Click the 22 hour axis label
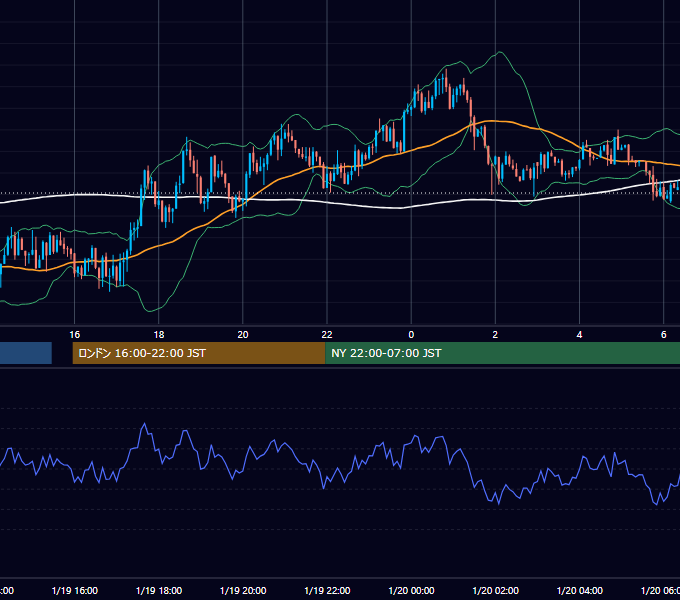 (x=327, y=335)
